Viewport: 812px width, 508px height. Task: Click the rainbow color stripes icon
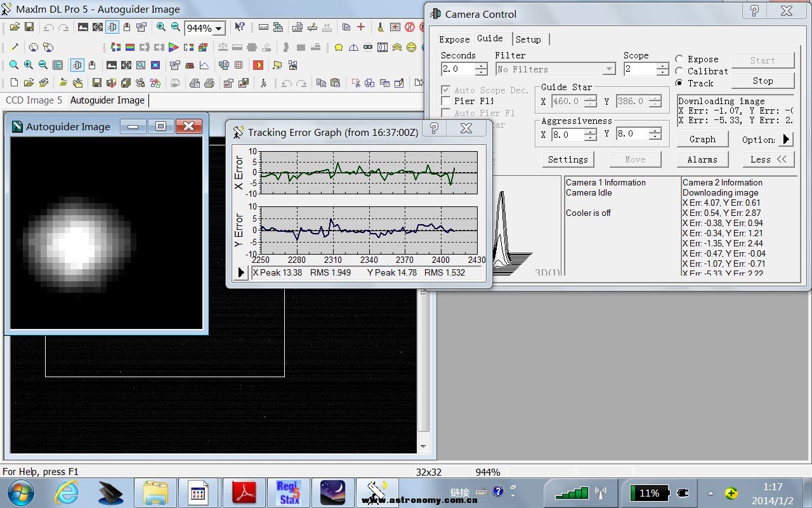[130, 47]
